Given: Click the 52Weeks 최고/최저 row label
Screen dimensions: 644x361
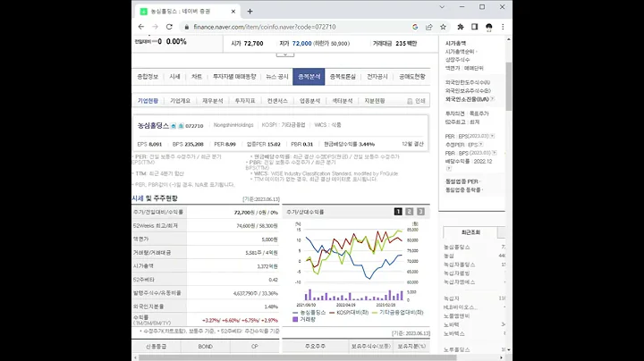Looking at the screenshot, I should 156,225.
